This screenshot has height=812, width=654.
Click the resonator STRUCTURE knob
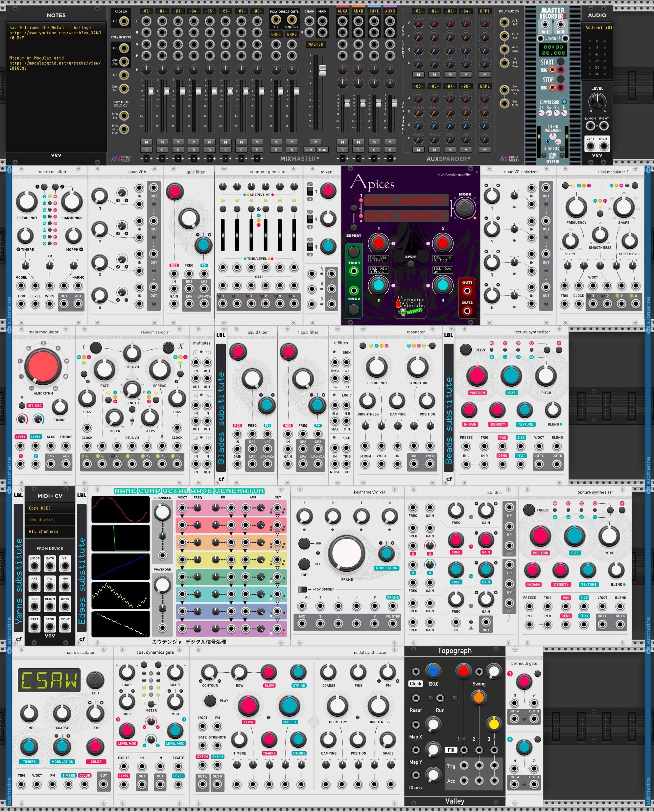click(417, 367)
